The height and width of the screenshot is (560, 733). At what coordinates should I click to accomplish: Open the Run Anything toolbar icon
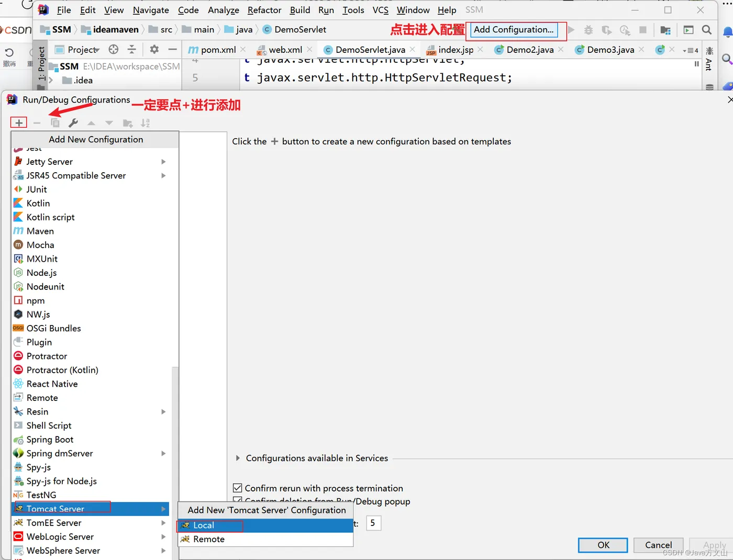(688, 30)
